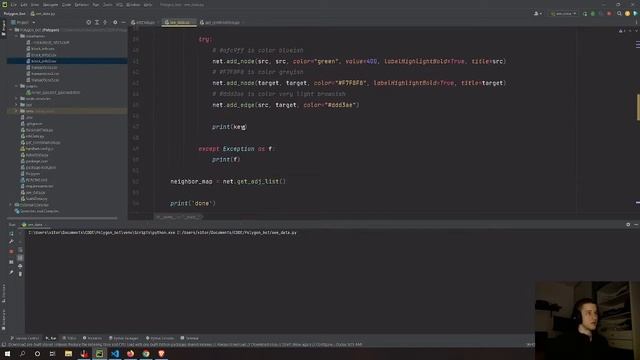Expand External Libraries node
The image size is (640, 360).
(11, 205)
